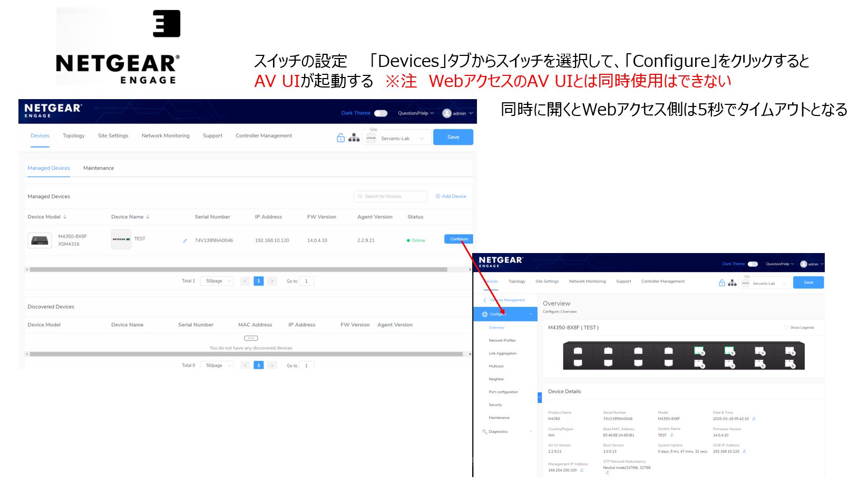Click ellipsis icon under Discovered Devices
The image size is (868, 485).
point(251,338)
